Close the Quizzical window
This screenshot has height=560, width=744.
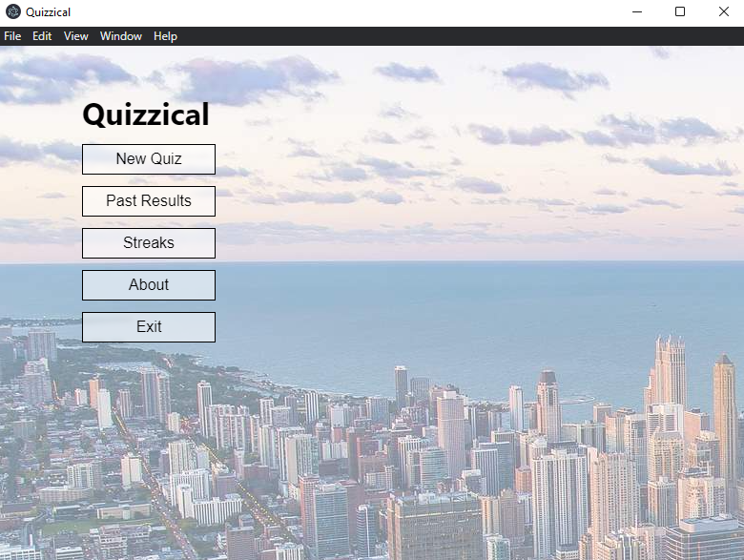tap(723, 12)
